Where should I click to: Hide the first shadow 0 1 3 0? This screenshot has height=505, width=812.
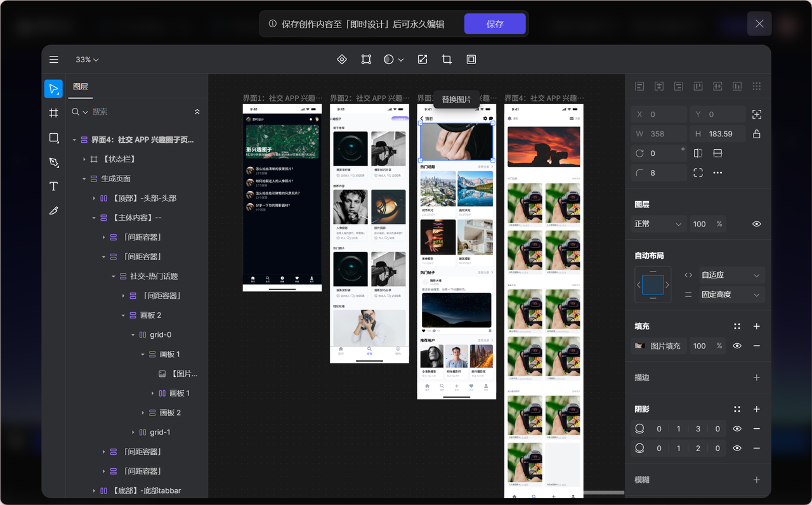737,429
